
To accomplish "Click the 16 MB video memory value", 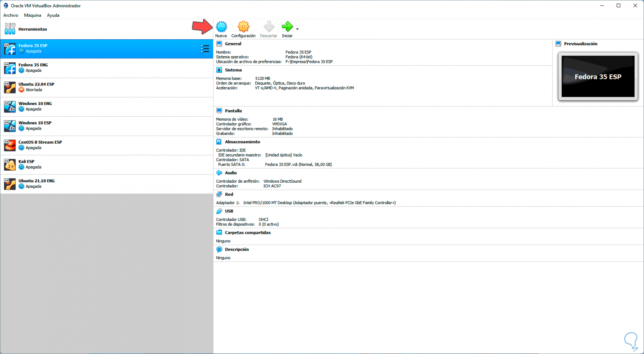I will 278,119.
